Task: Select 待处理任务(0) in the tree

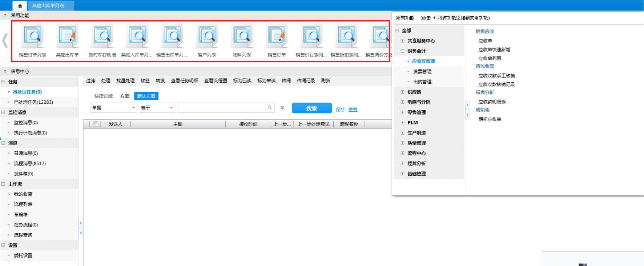Action: (x=27, y=92)
